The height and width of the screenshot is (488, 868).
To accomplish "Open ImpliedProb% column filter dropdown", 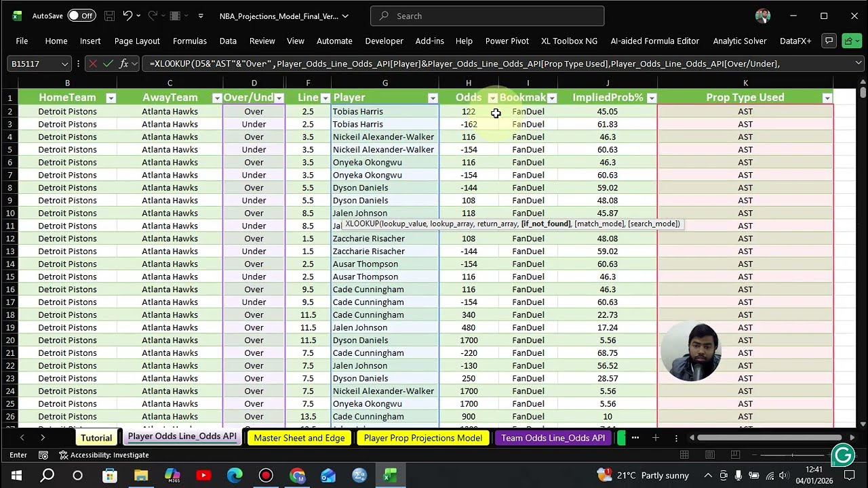I will click(x=651, y=98).
